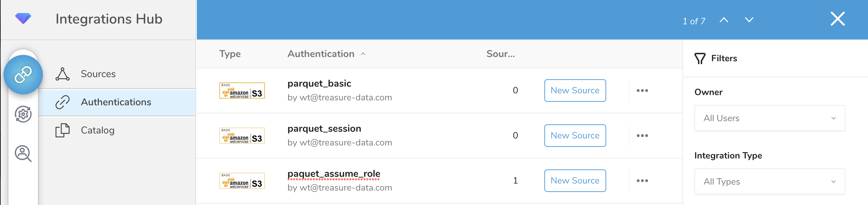Expand the Owner All Users dropdown
868x205 pixels.
click(x=770, y=118)
